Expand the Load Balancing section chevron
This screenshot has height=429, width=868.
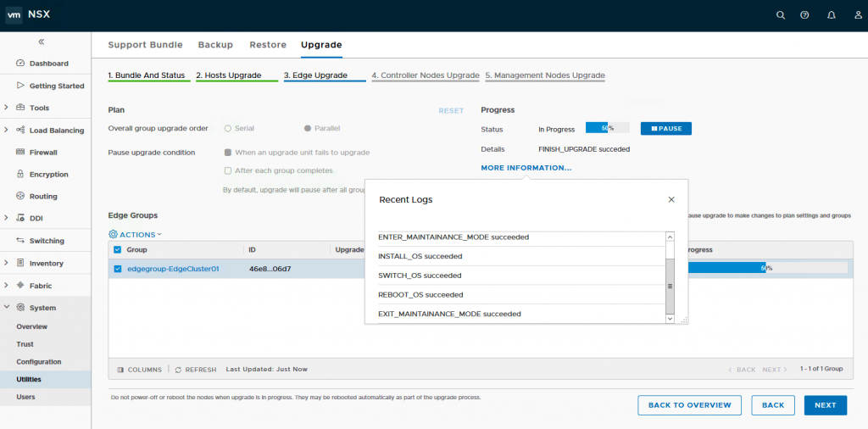[6, 130]
